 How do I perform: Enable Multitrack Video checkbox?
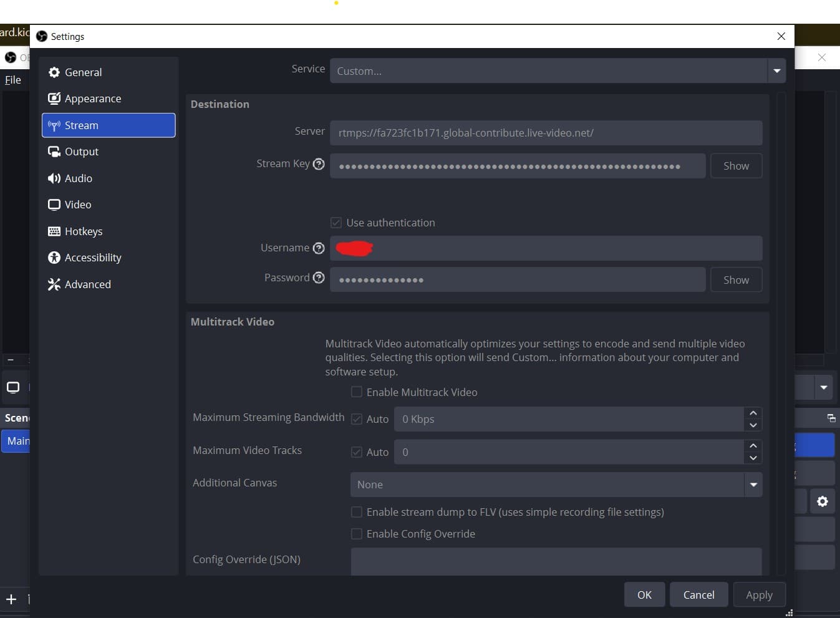tap(357, 392)
